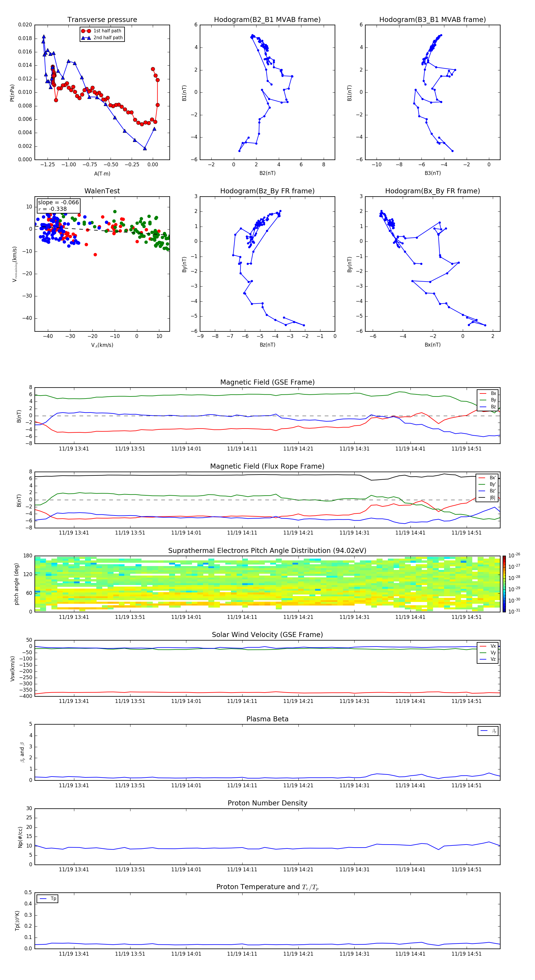Click the "Hodogram(B3_B1 MVAB frame)" title
The height and width of the screenshot is (980, 535).
coord(432,19)
